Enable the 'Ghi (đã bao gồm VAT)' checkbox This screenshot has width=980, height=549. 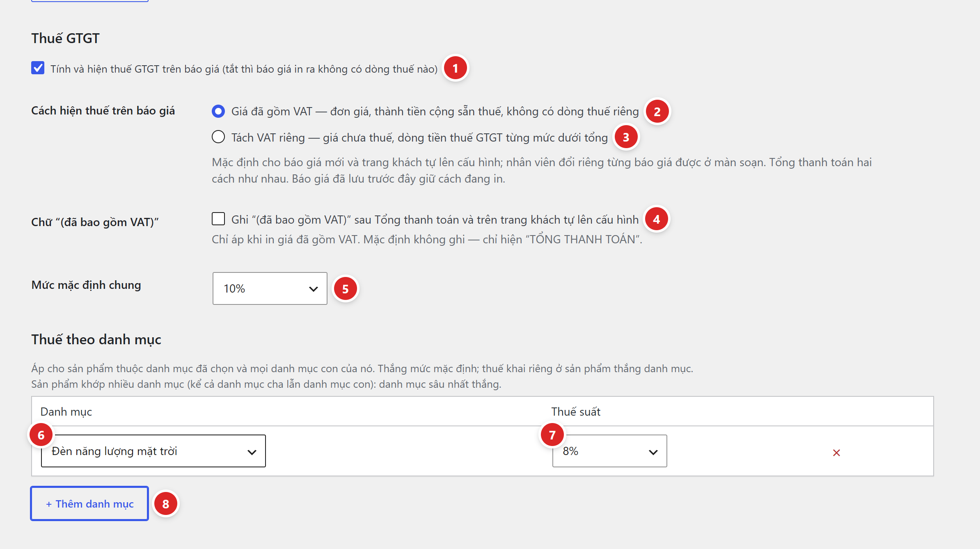pos(218,219)
